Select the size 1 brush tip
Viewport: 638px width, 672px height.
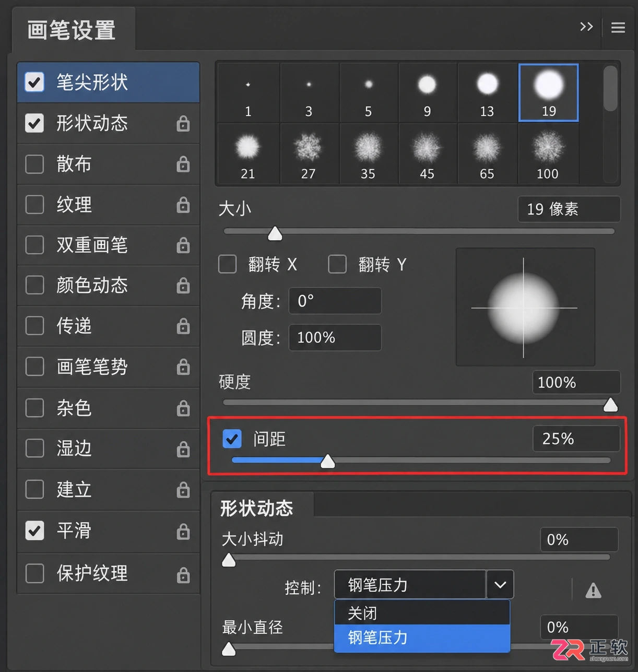pyautogui.click(x=248, y=92)
